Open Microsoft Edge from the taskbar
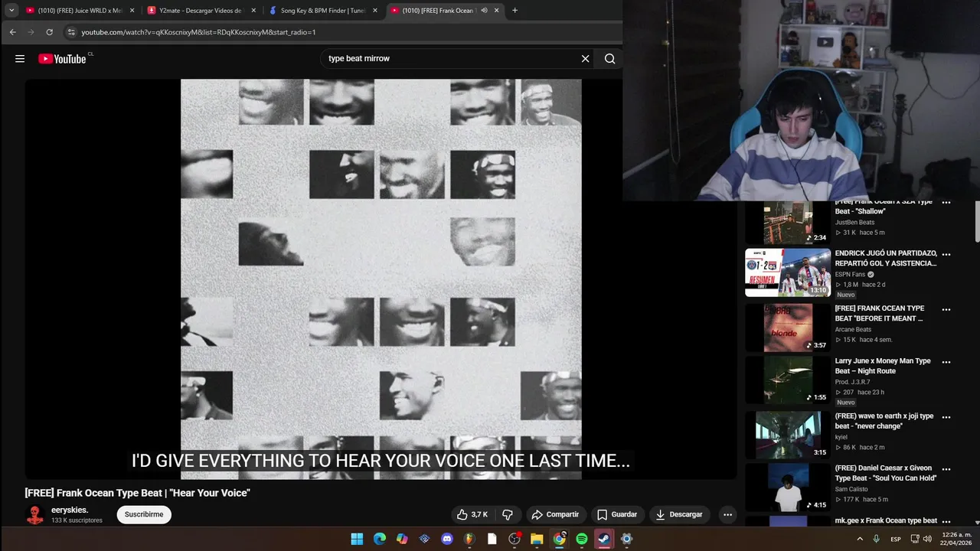The image size is (980, 551). point(380,539)
